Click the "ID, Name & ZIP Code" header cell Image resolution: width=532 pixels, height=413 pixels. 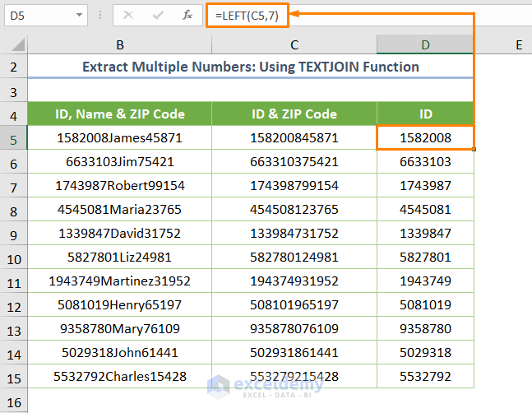coord(120,114)
